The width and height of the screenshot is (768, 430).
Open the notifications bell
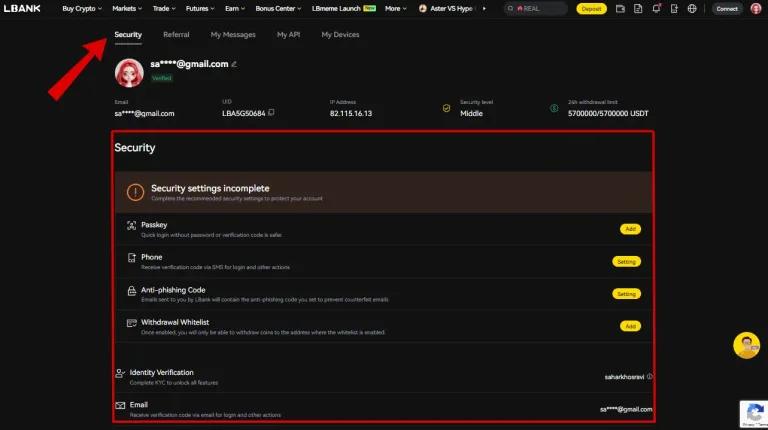[656, 8]
